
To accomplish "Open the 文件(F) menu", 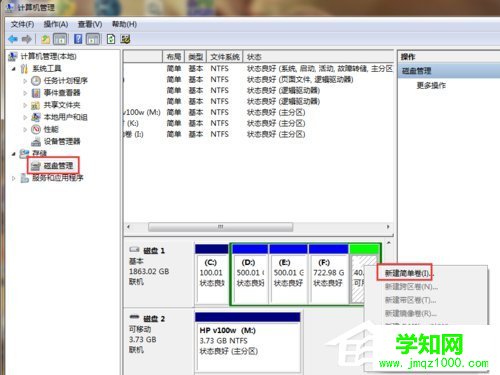I will [x=22, y=24].
